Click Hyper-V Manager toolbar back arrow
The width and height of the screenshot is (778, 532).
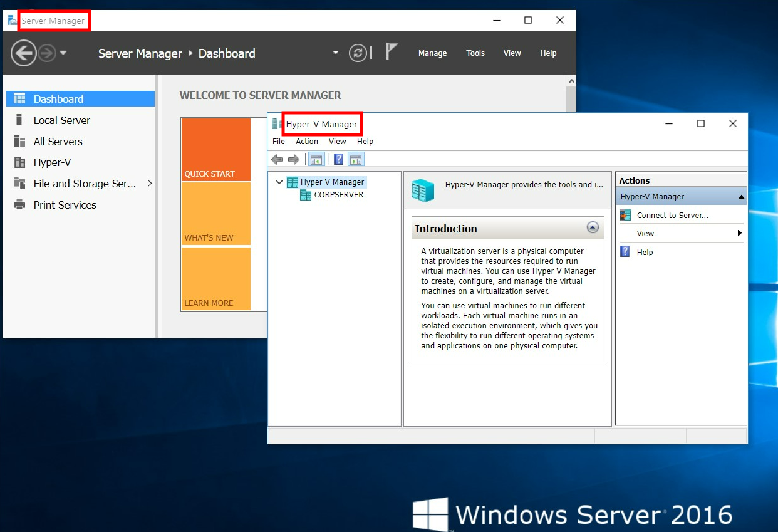coord(277,160)
